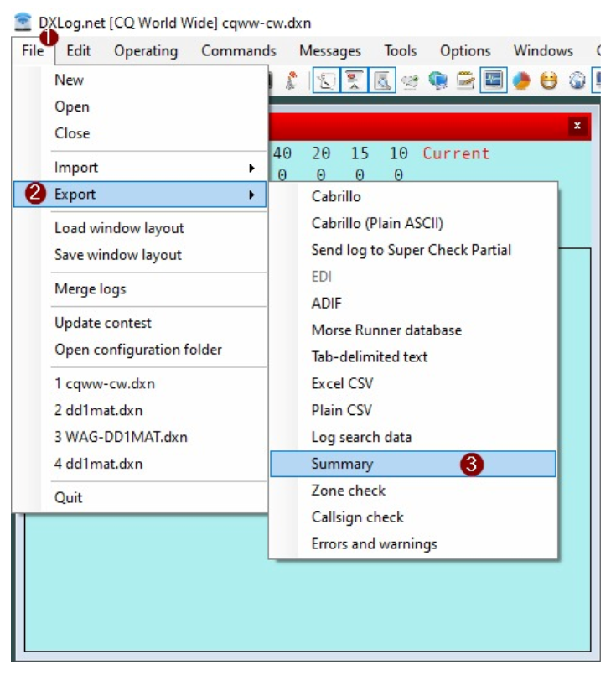Image resolution: width=616 pixels, height=675 pixels.
Task: Open the Messages menu in menu bar
Action: pos(330,51)
